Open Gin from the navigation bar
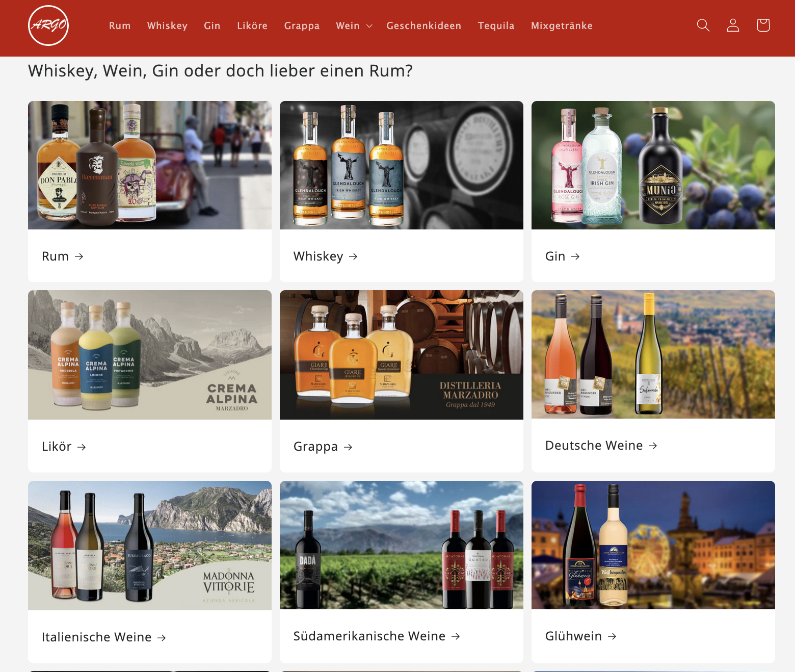This screenshot has width=795, height=672. 212,26
